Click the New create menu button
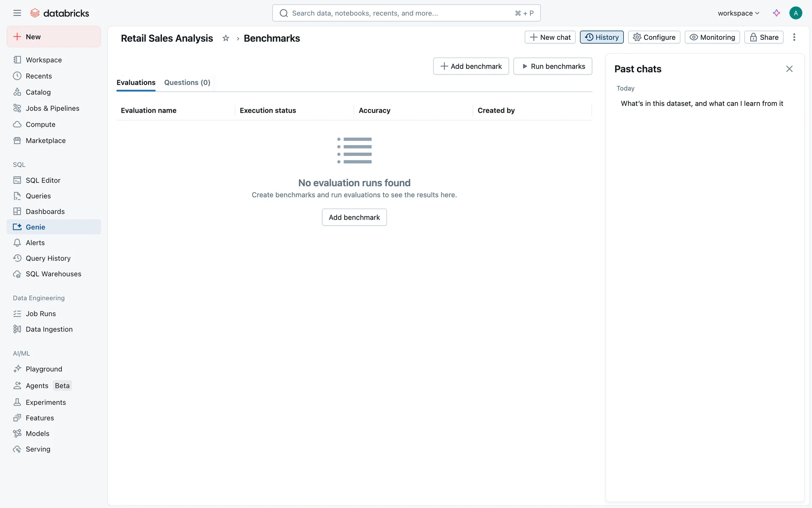 [54, 37]
